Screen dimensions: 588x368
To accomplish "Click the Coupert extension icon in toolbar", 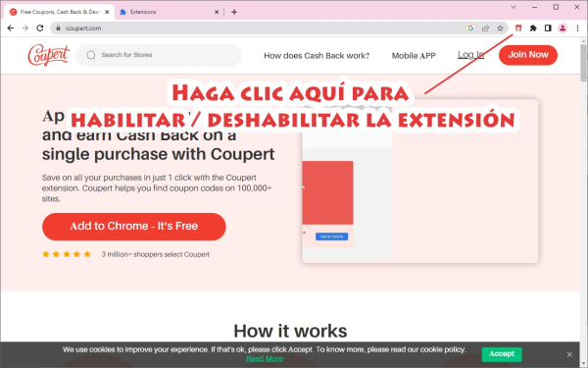I will click(x=518, y=28).
